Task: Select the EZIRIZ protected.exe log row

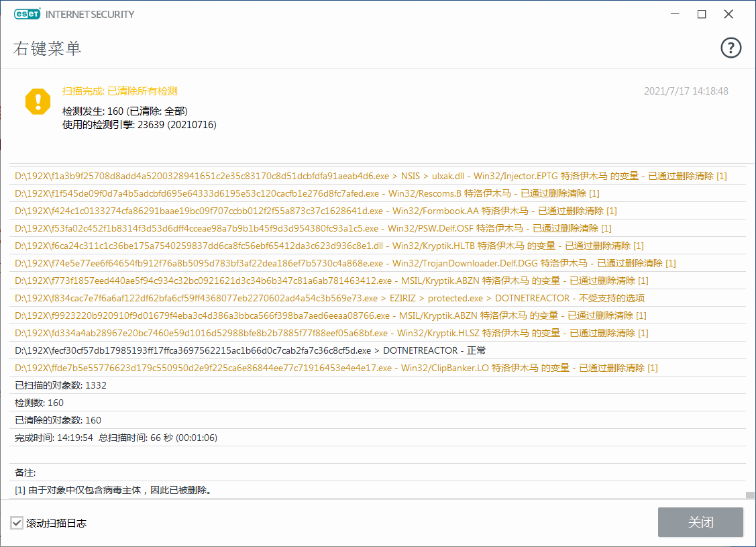Action: [x=378, y=298]
